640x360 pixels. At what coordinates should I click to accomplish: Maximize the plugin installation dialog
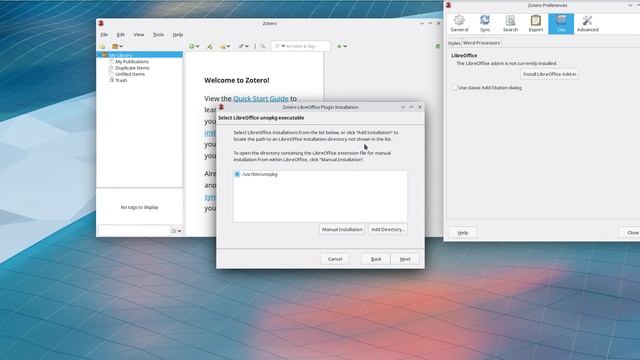[411, 107]
